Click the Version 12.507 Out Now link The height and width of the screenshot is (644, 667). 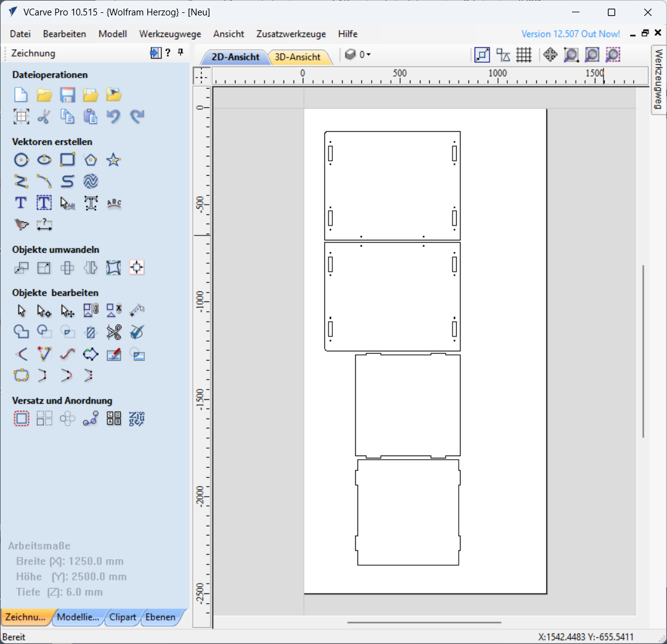[x=571, y=34]
